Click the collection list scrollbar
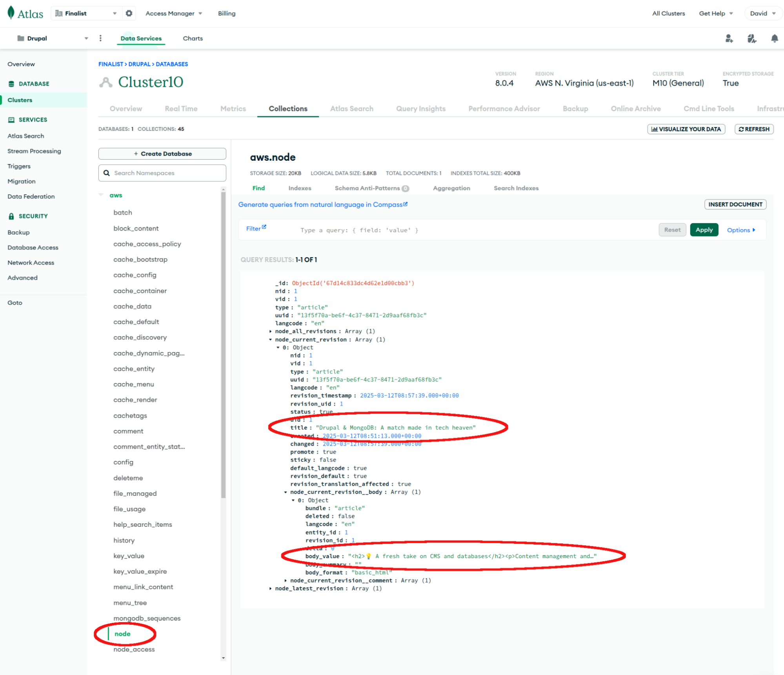784x675 pixels. coord(223,345)
